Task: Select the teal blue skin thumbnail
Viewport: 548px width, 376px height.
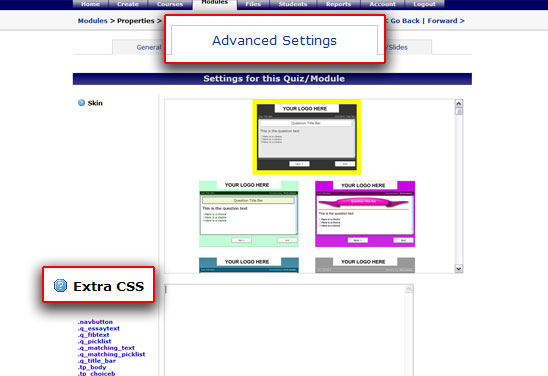Action: 249,265
